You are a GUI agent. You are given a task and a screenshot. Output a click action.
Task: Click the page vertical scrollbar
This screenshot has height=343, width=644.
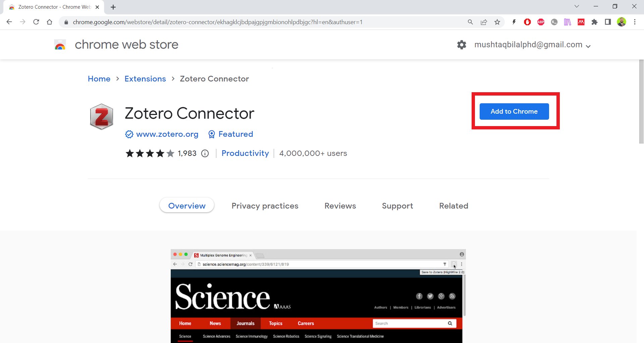pos(641,102)
